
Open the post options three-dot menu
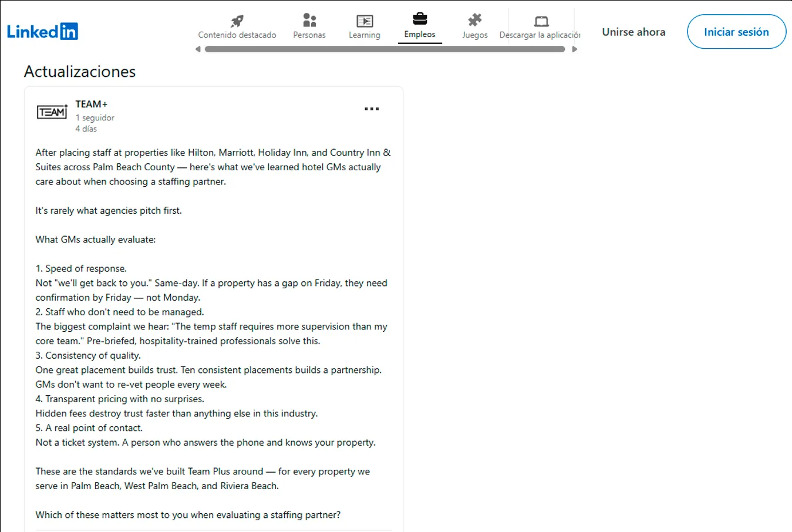tap(372, 109)
